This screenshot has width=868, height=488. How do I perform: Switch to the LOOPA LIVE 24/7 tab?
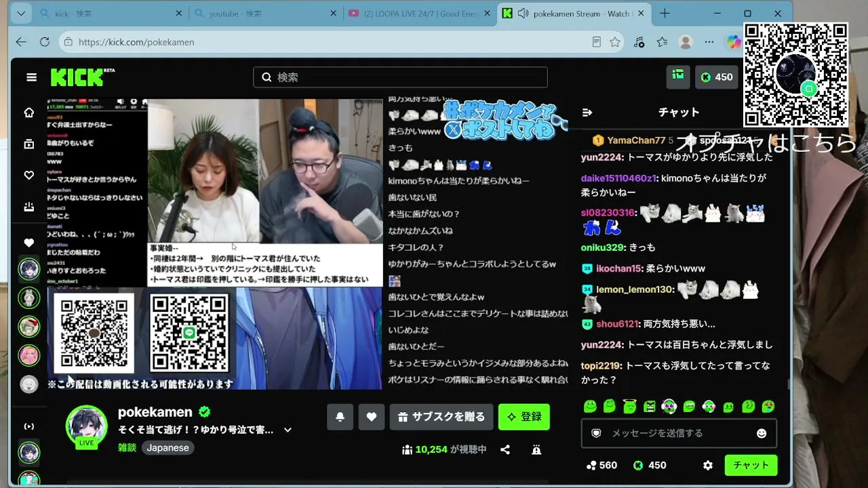[x=420, y=14]
